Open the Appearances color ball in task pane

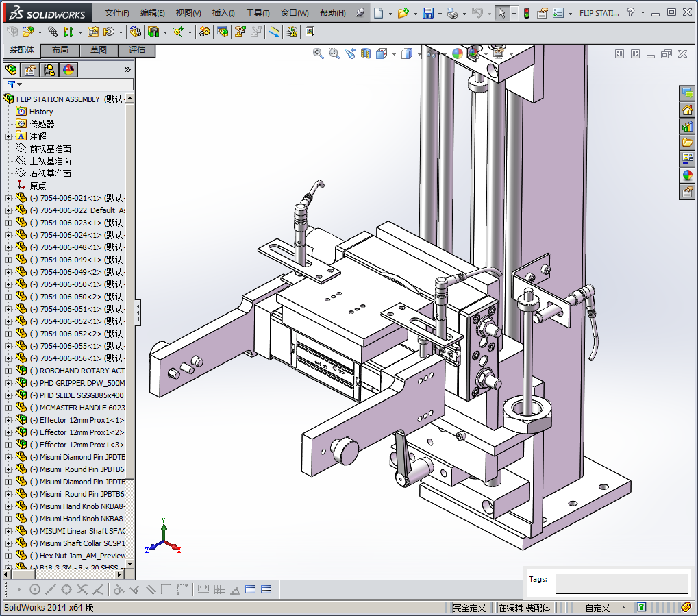tap(687, 175)
